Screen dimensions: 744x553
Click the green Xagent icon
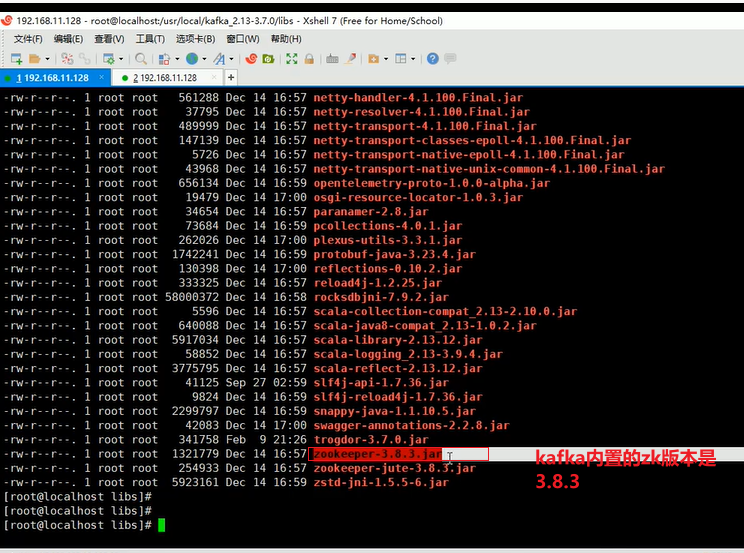[x=268, y=59]
